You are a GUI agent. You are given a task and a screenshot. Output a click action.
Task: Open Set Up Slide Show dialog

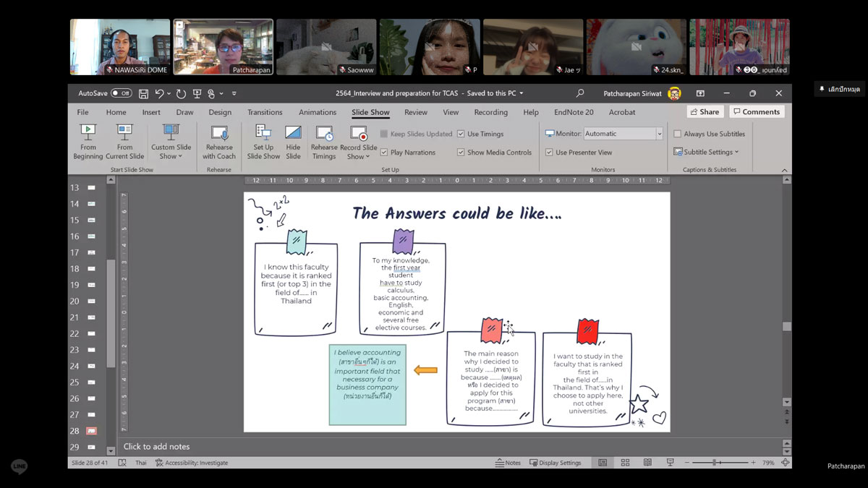click(263, 142)
